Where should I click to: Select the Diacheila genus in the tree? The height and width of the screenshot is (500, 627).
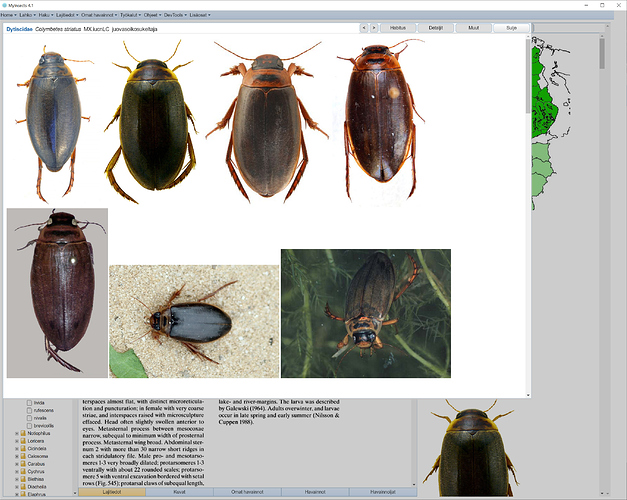tap(37, 487)
